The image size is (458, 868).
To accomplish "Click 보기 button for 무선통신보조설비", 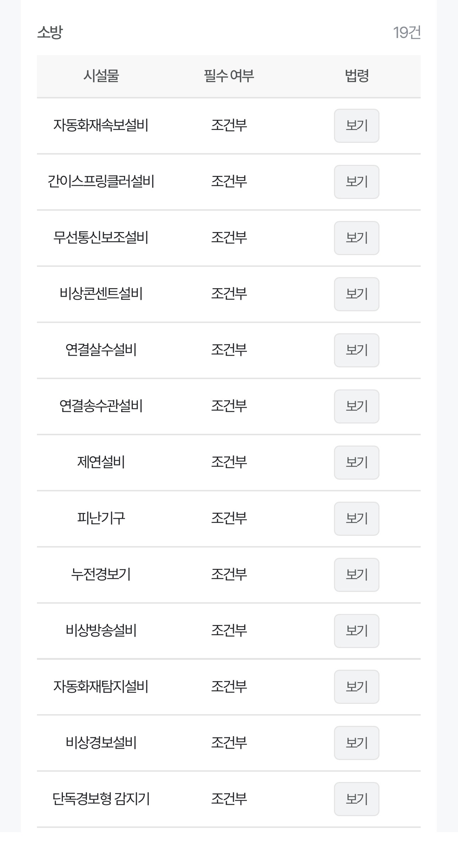I will tap(356, 238).
